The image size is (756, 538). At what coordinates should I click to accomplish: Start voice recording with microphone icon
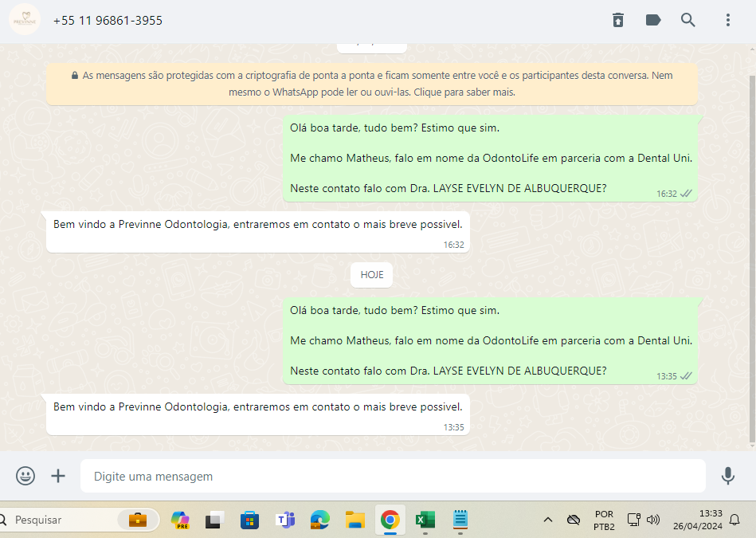click(727, 476)
